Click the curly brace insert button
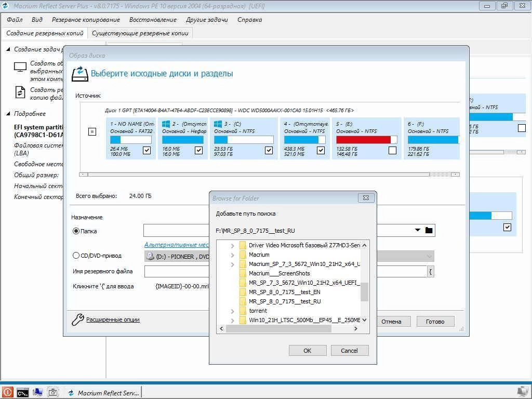 coord(430,271)
